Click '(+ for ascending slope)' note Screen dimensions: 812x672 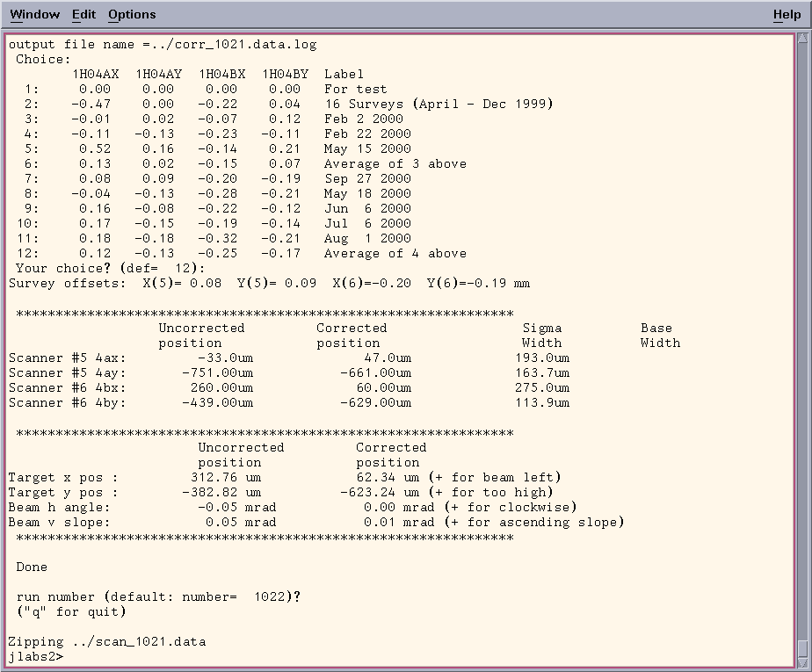pyautogui.click(x=534, y=523)
